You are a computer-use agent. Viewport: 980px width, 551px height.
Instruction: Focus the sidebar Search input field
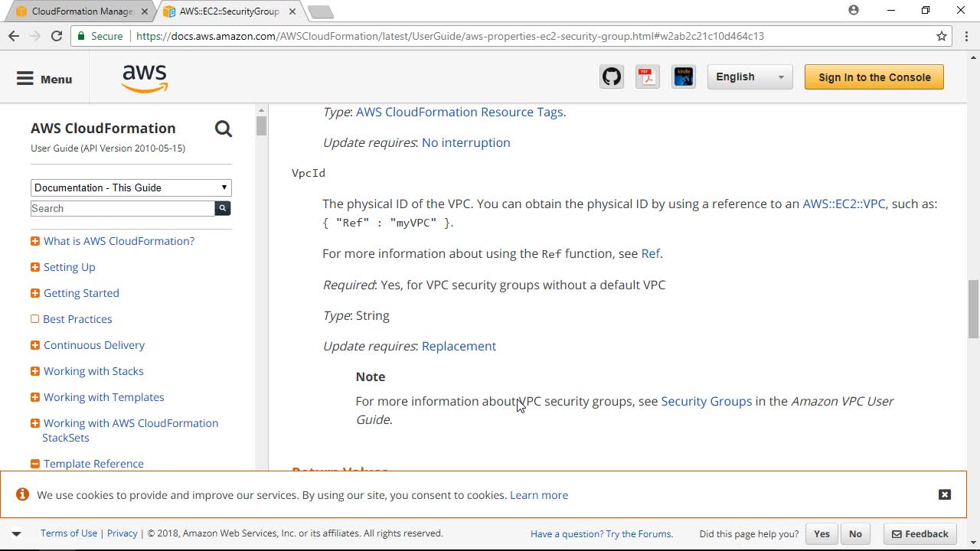tap(122, 208)
